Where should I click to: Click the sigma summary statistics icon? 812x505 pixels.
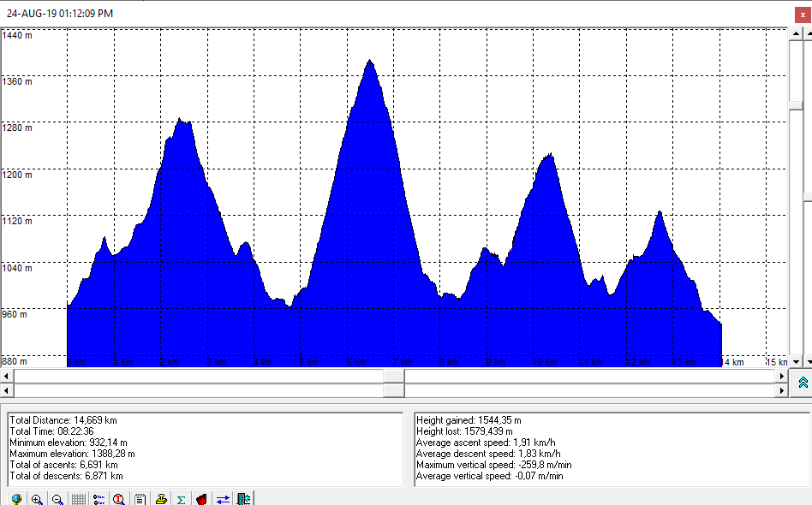click(182, 498)
